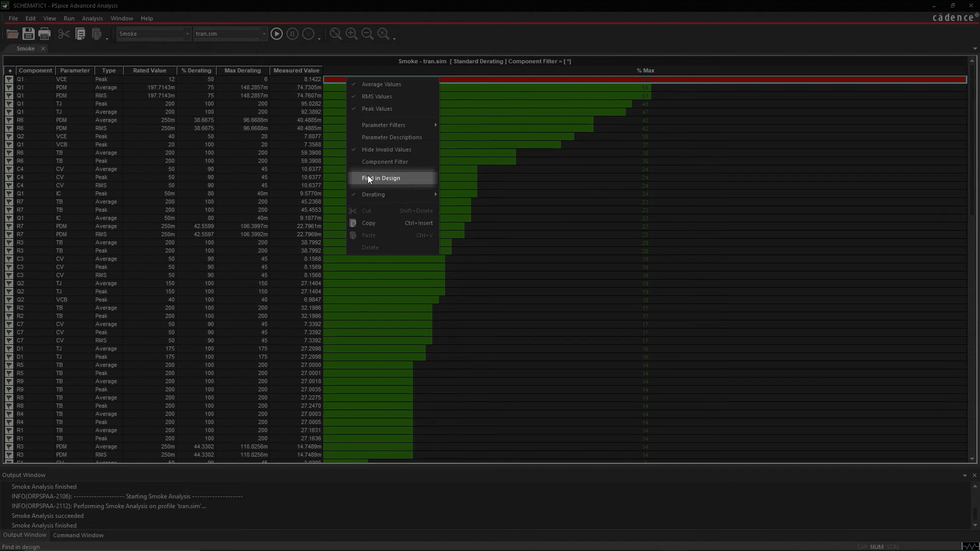Click the flag icon on Q1 VCE row
This screenshot has height=551, width=980.
click(x=9, y=79)
